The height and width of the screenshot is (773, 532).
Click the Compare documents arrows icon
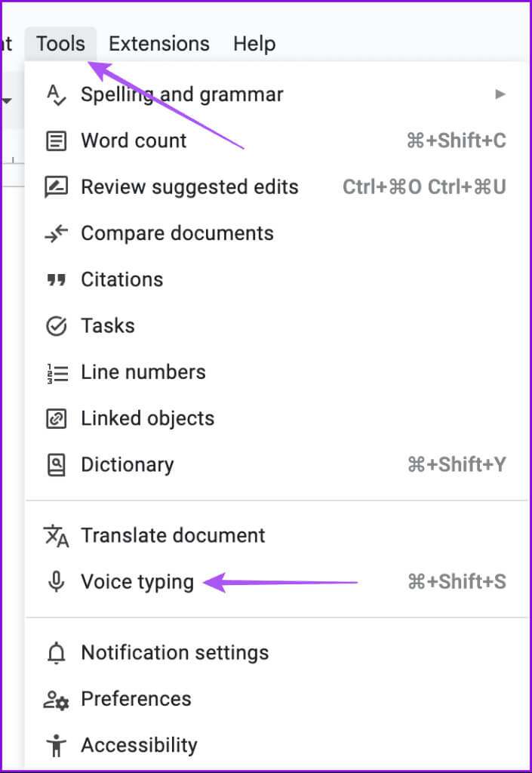[x=57, y=234]
